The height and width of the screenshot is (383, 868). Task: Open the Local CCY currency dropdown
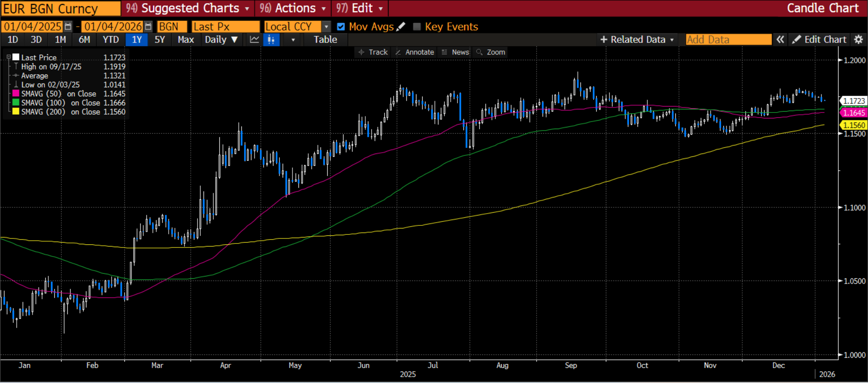(326, 27)
